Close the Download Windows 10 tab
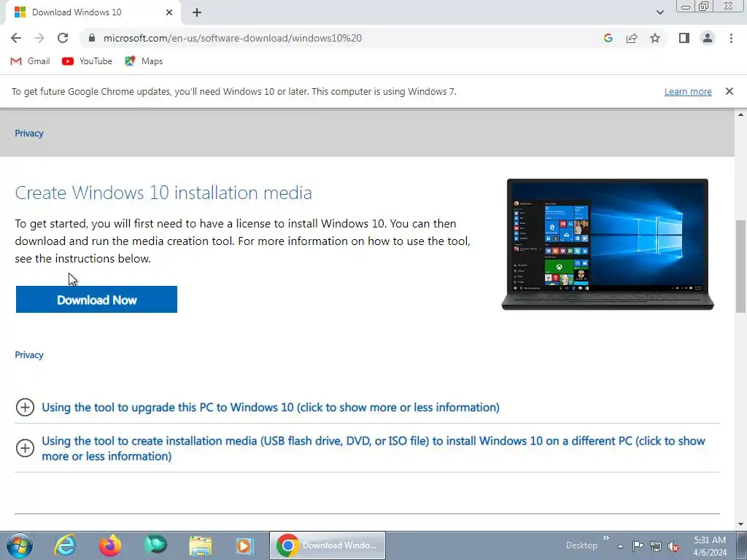Viewport: 747px width, 560px height. point(169,12)
